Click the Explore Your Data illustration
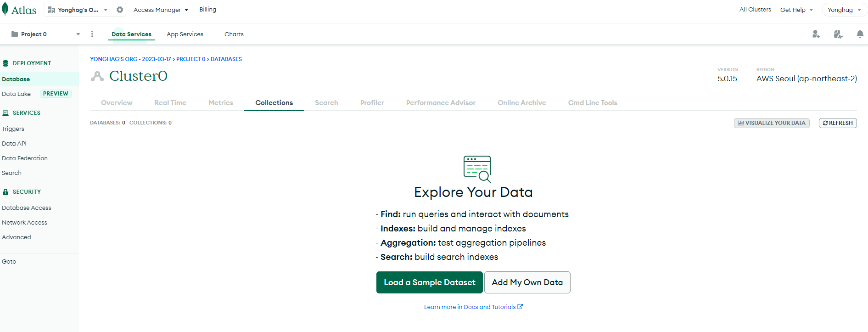This screenshot has height=332, width=868. tap(477, 169)
